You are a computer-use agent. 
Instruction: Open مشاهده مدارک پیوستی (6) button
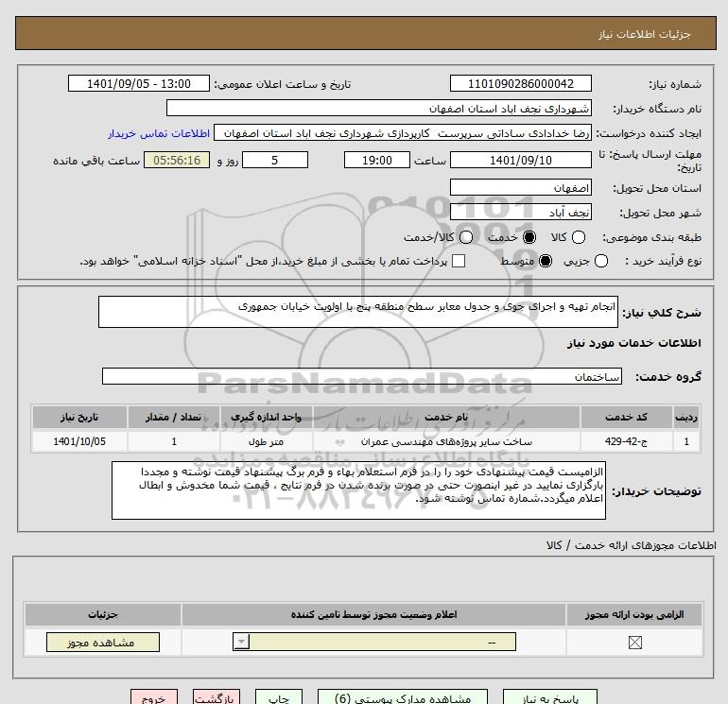tap(403, 698)
